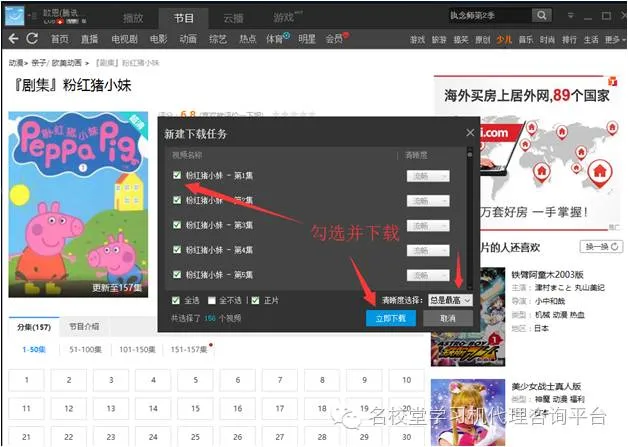Close the 新建下载任务 dialog
The image size is (628, 447).
tap(470, 133)
